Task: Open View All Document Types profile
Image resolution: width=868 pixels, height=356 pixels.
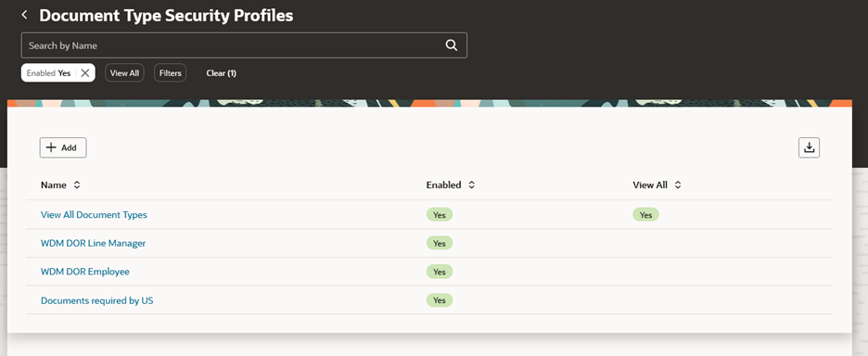Action: pyautogui.click(x=94, y=215)
